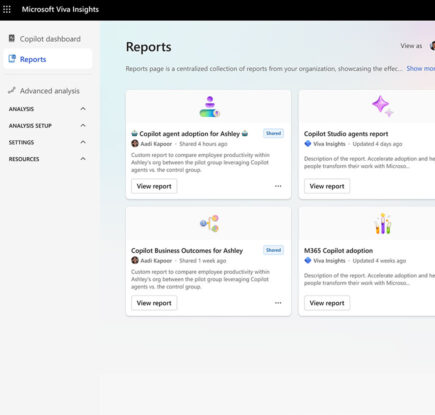Click text Updated 4 weeks ago

[x=379, y=261]
